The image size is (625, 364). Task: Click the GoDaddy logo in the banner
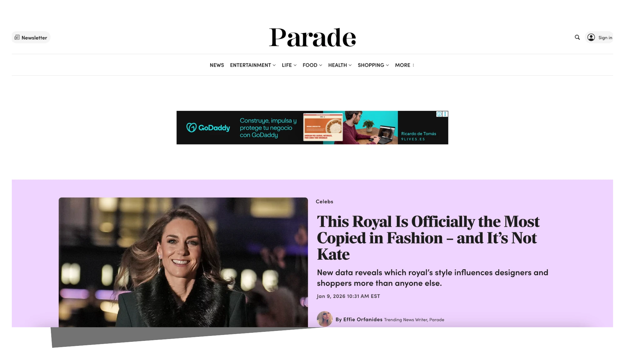click(208, 128)
